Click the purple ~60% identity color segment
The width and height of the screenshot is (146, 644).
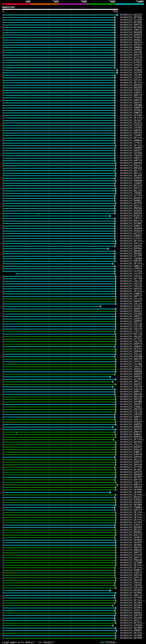click(x=73, y=4)
